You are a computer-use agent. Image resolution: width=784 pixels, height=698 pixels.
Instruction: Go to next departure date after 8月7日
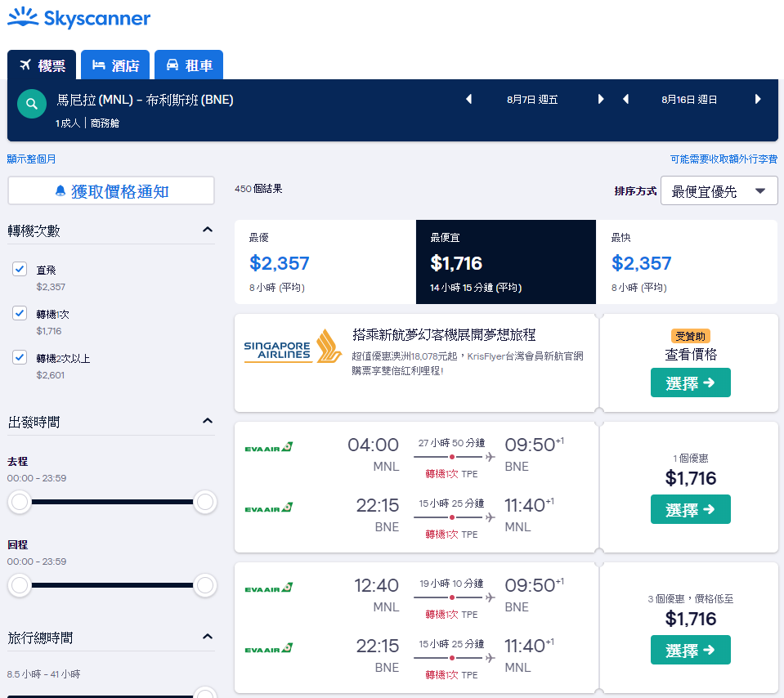(601, 99)
